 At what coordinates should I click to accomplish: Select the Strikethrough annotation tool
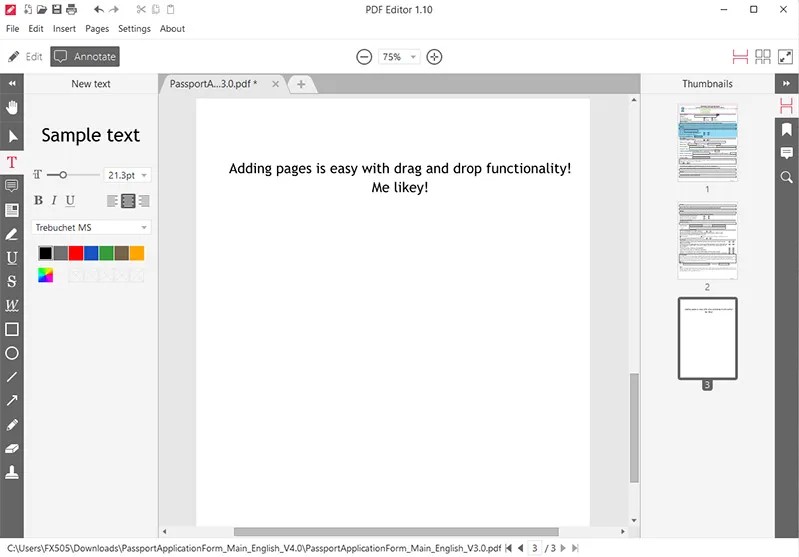pyautogui.click(x=12, y=281)
